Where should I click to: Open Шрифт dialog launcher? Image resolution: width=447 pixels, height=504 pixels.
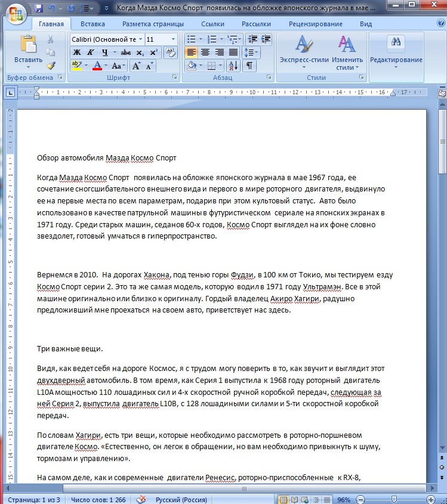click(175, 77)
